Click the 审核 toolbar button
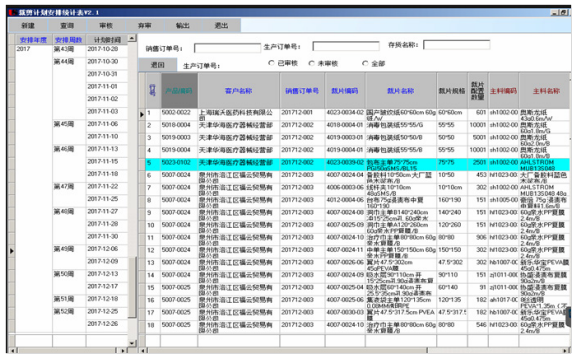Image resolution: width=579 pixels, height=360 pixels. coord(106,25)
